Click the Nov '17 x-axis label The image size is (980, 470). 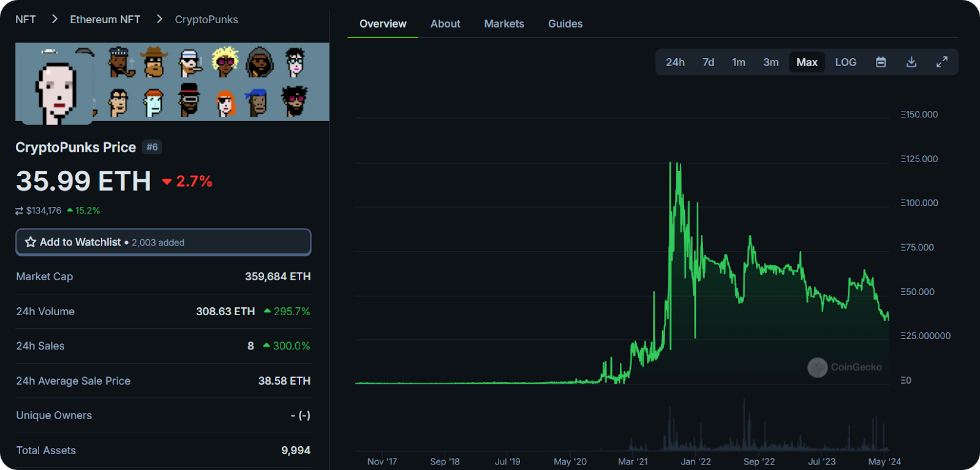(x=382, y=461)
